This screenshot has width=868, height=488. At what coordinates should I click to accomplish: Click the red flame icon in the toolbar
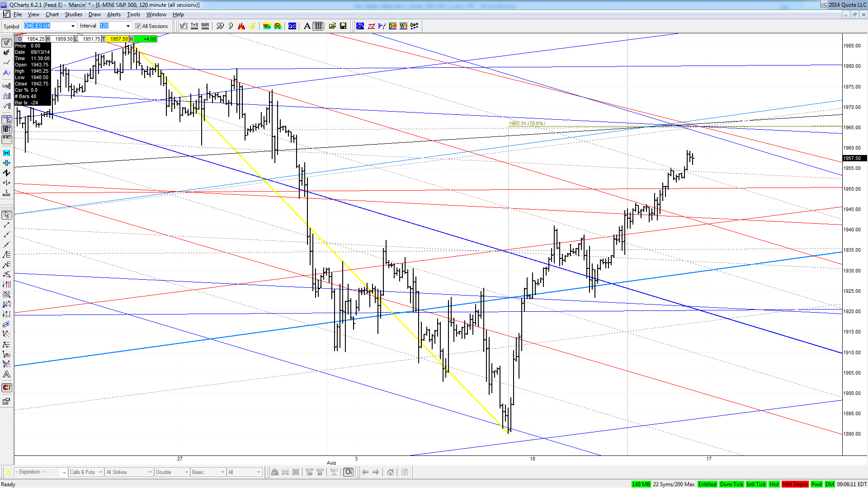241,26
